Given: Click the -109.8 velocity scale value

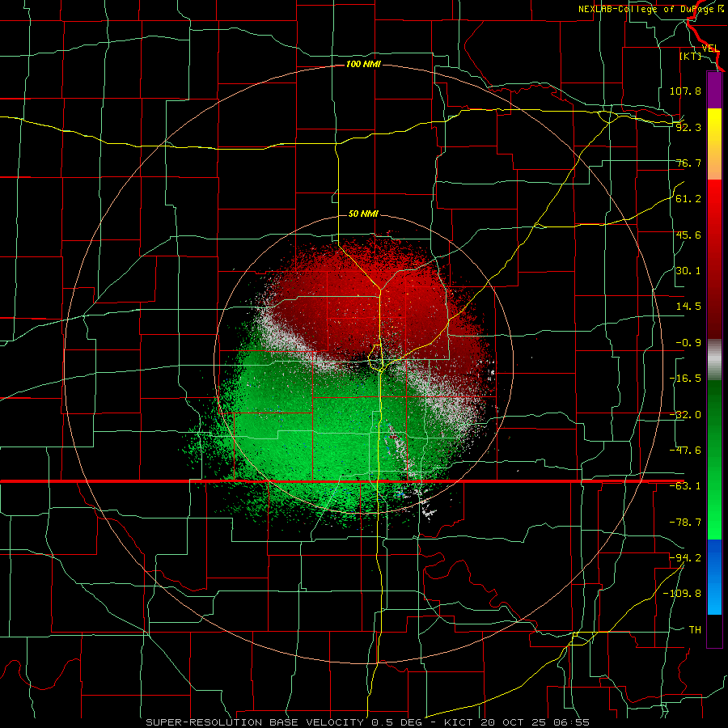Looking at the screenshot, I should coord(682,594).
